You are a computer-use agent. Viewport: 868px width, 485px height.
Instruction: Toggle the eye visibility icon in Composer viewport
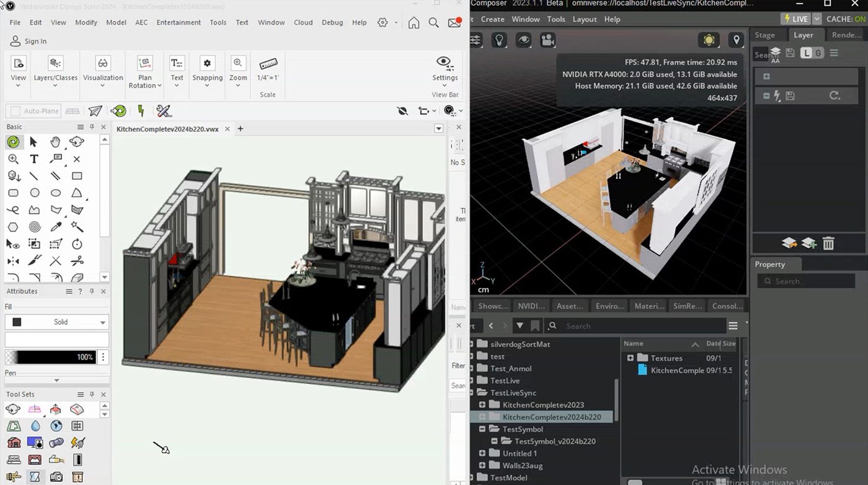pyautogui.click(x=523, y=40)
